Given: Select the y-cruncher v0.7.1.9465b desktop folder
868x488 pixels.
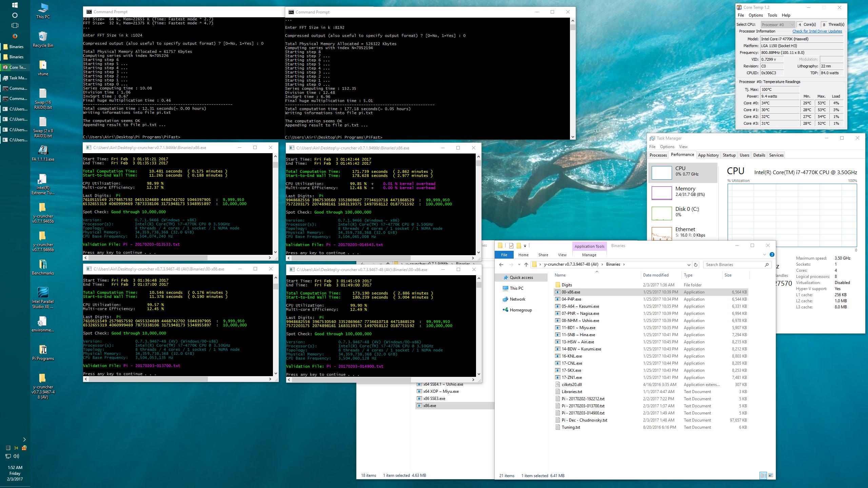Looking at the screenshot, I should (x=43, y=213).
